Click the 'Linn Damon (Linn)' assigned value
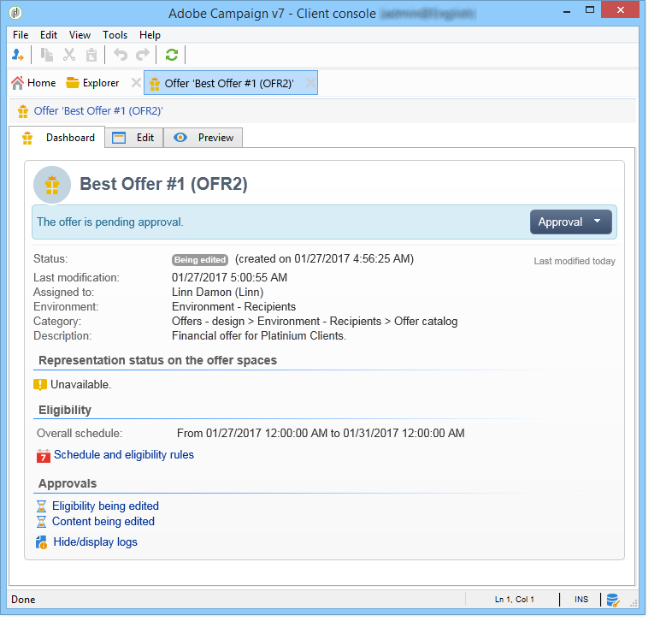672x639 pixels. click(218, 293)
